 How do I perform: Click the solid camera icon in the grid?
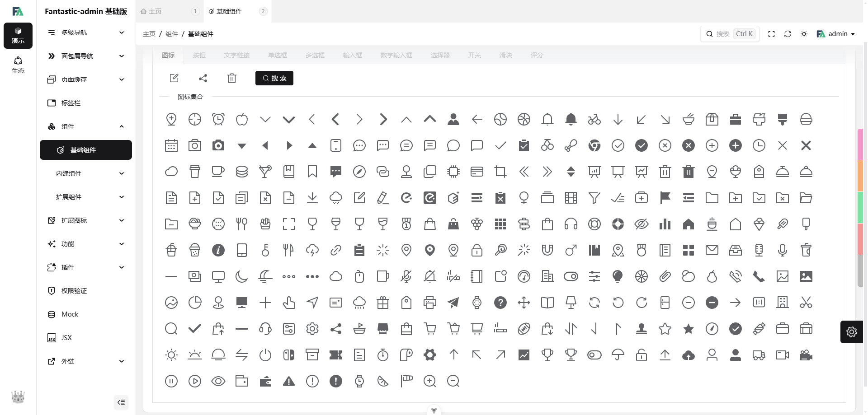click(x=218, y=145)
